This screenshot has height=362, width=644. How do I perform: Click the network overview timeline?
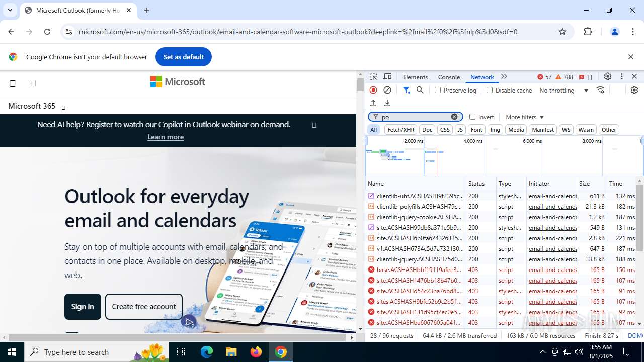tap(504, 156)
